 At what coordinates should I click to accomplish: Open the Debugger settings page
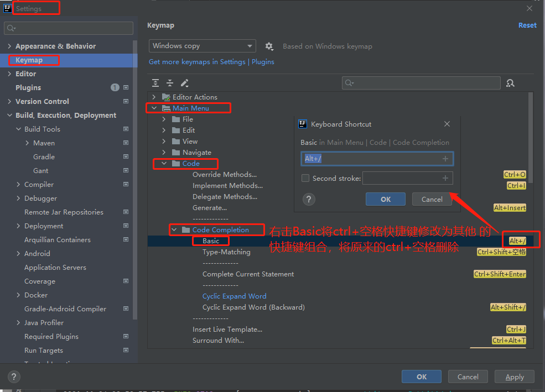tap(40, 198)
